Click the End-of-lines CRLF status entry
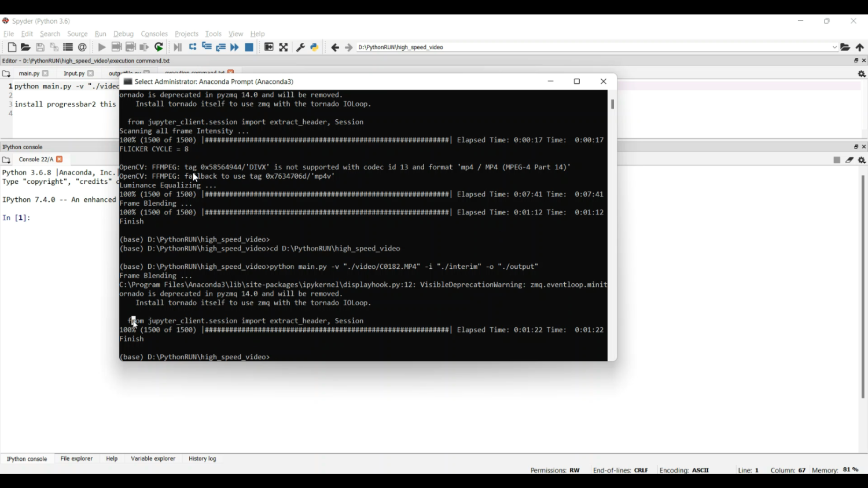This screenshot has width=868, height=488. tap(620, 471)
